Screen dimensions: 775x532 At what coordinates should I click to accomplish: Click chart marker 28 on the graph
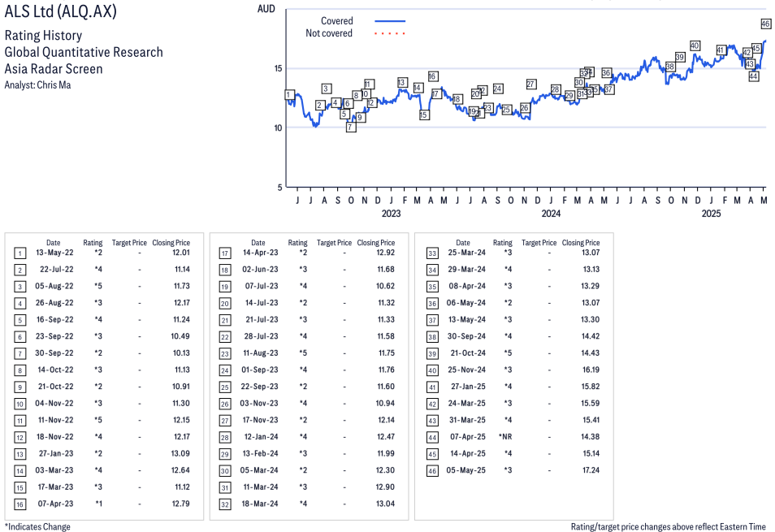(556, 90)
